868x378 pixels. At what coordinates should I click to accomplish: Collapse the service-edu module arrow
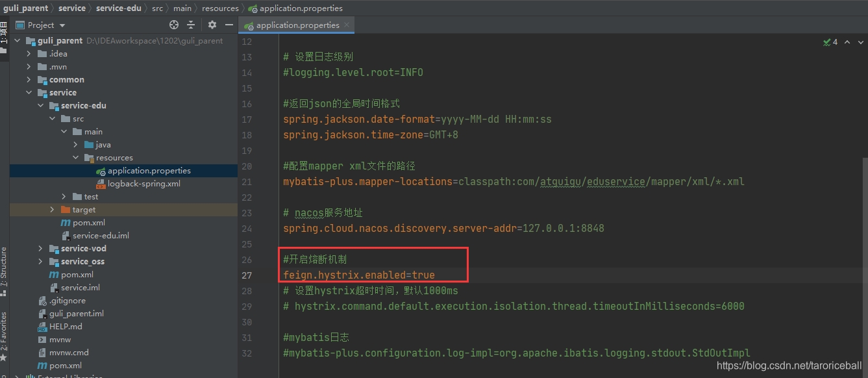pos(40,105)
